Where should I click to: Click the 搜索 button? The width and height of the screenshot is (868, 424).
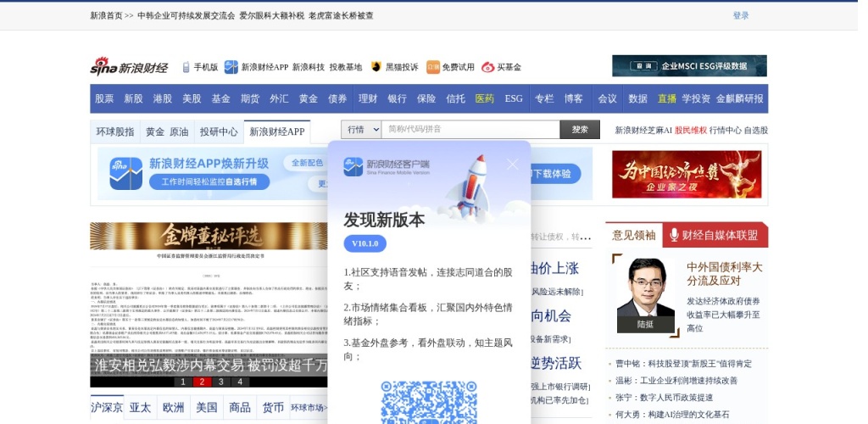[x=580, y=130]
